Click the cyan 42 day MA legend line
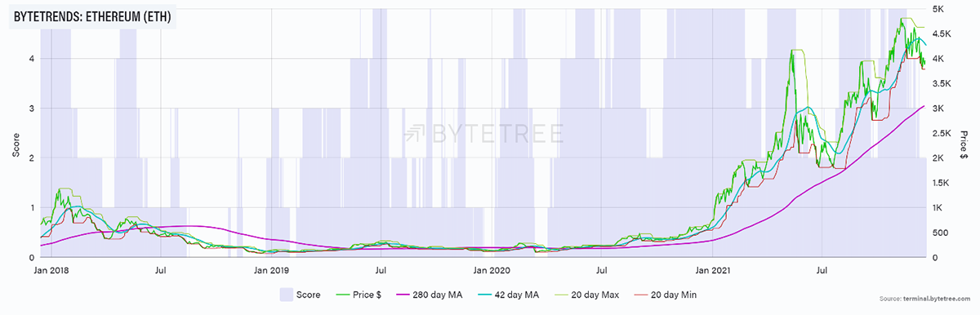 [483, 294]
